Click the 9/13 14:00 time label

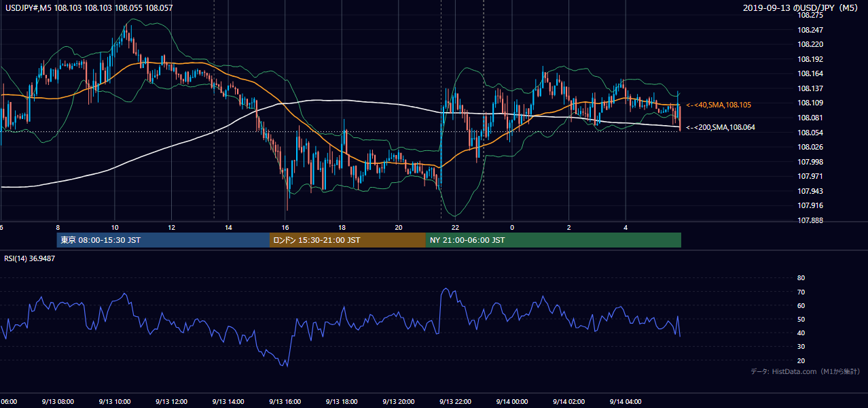(x=228, y=402)
